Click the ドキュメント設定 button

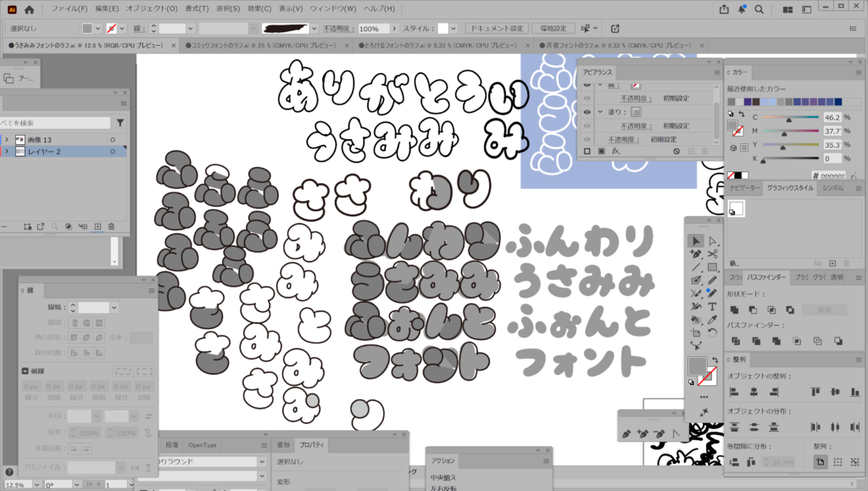coord(498,28)
